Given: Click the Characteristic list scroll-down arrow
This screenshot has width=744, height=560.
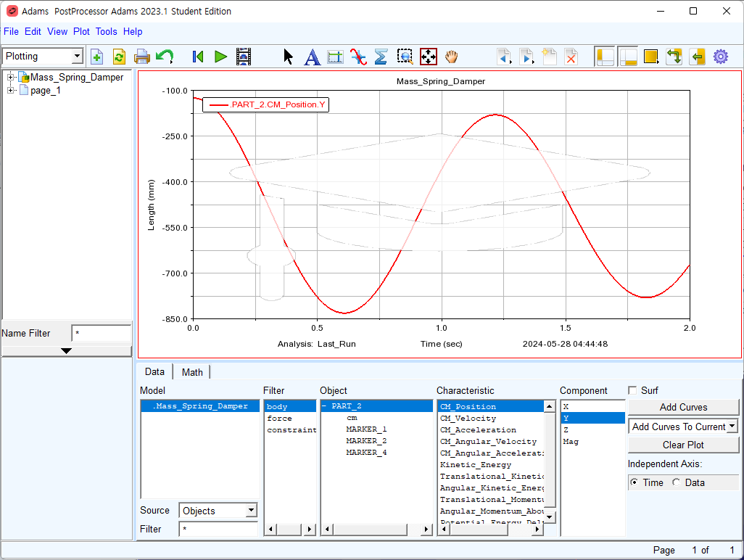Looking at the screenshot, I should pyautogui.click(x=550, y=516).
